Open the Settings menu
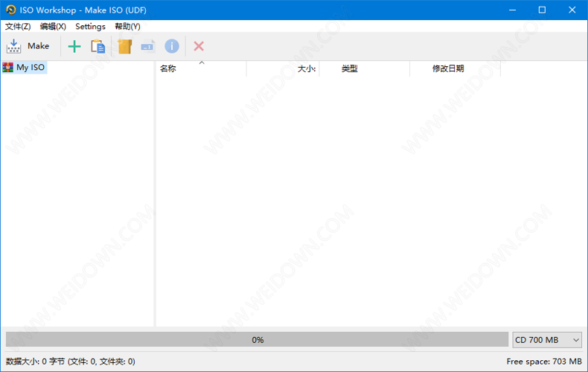 (90, 26)
